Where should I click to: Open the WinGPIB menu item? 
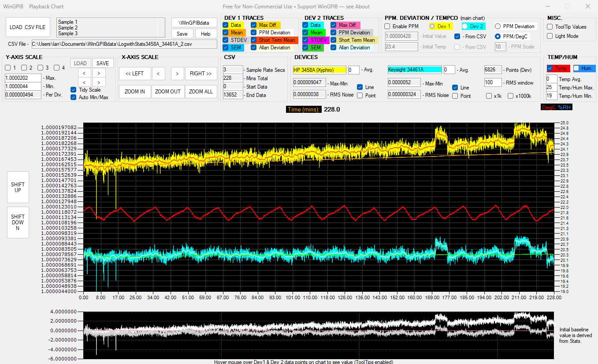pyautogui.click(x=12, y=7)
